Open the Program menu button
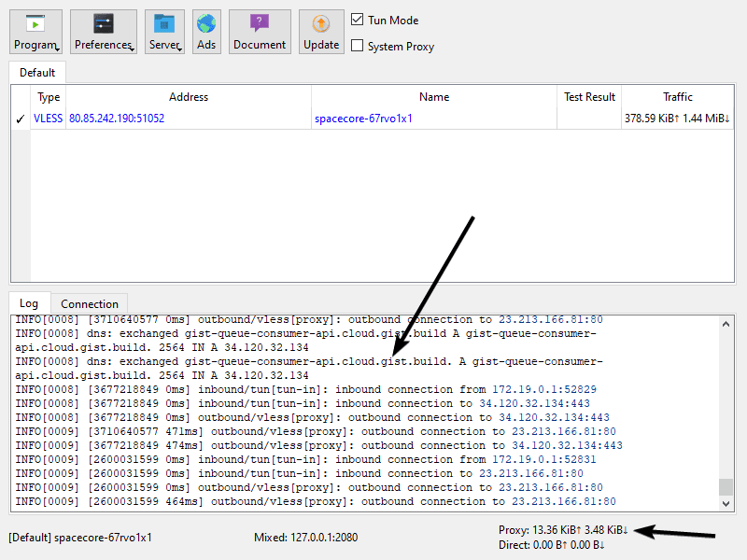 click(36, 32)
